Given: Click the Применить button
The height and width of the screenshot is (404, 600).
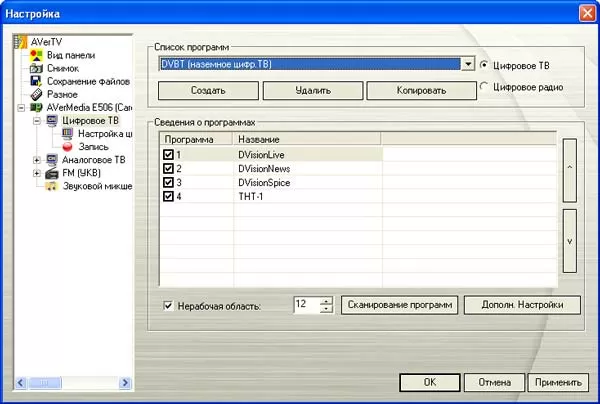Looking at the screenshot, I should (x=557, y=382).
